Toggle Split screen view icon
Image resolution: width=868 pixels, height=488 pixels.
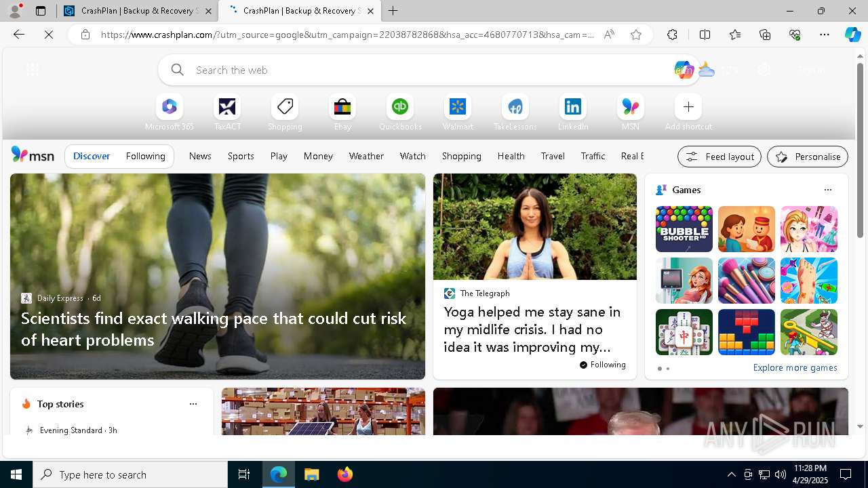[x=705, y=35]
